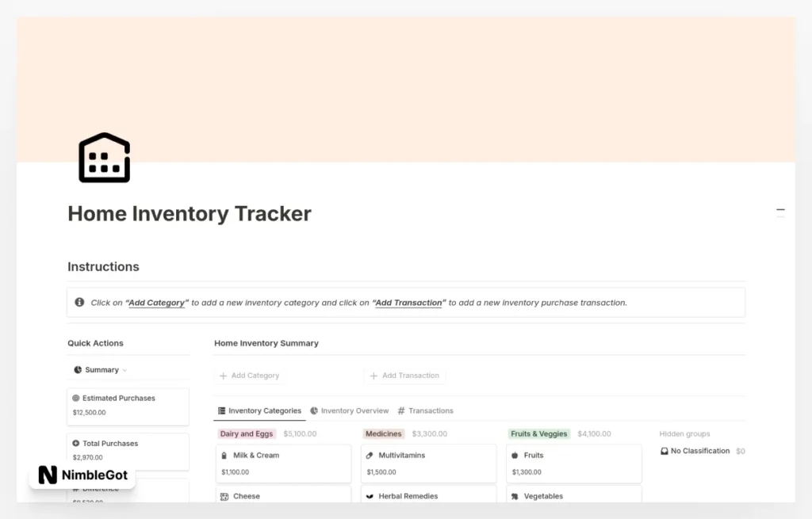Click the $3,300.00 Medicines total
This screenshot has height=519, width=812.
(x=429, y=433)
